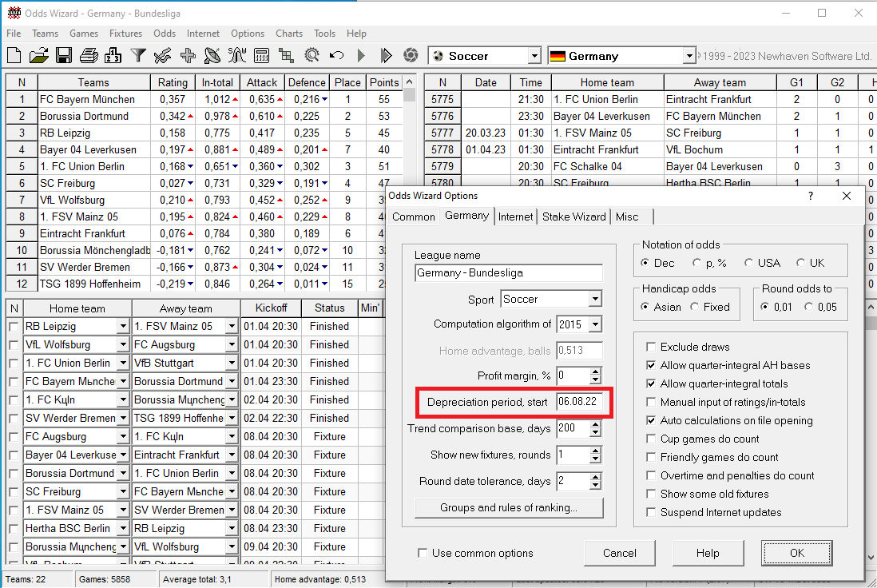
Task: Open home team dropdown for Hertha BSC Berlin fixture
Action: point(123,529)
